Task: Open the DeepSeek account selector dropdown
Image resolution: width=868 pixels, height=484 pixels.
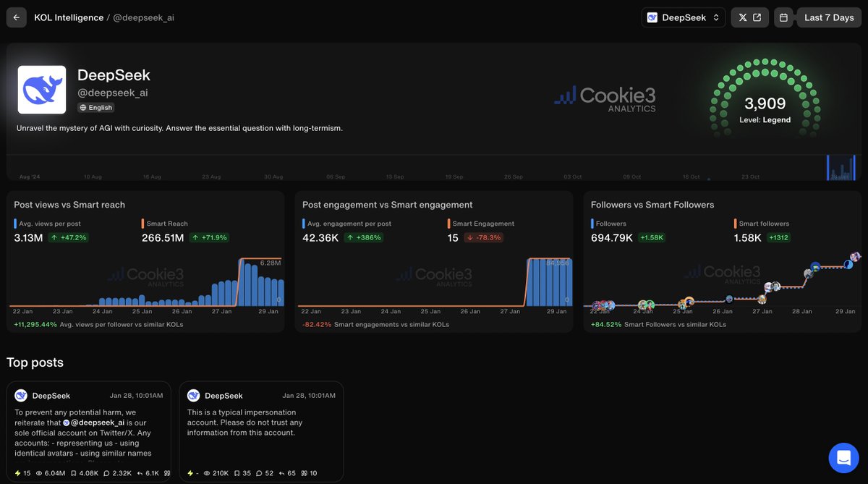Action: click(684, 17)
